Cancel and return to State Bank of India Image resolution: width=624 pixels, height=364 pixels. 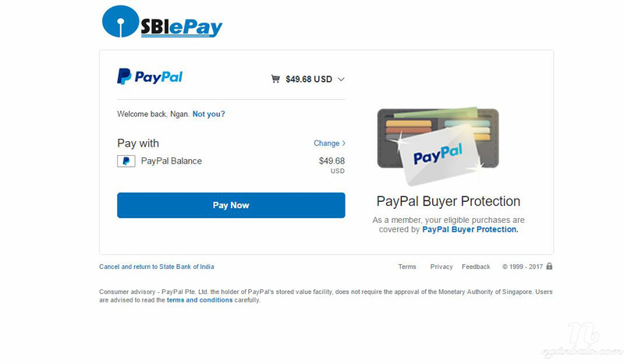point(157,267)
